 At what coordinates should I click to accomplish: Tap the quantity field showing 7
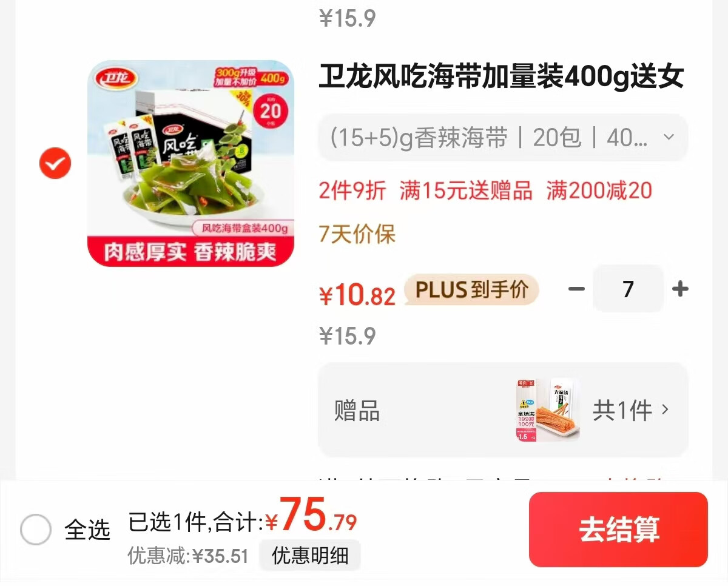[x=629, y=289]
